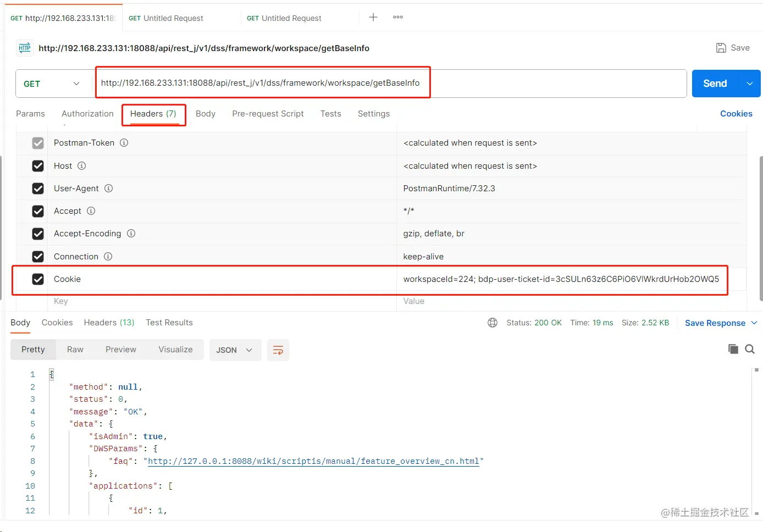
Task: Uncheck the Accept header checkbox
Action: 38,211
